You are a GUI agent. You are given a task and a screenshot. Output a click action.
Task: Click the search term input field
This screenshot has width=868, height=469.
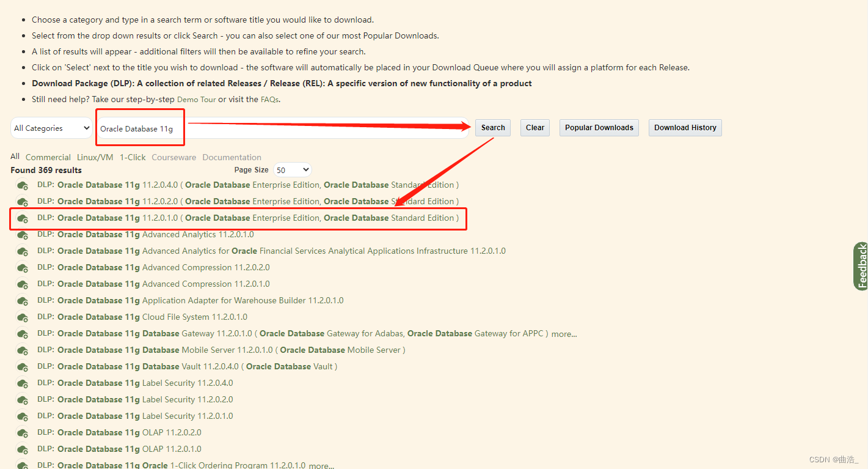[x=282, y=128]
